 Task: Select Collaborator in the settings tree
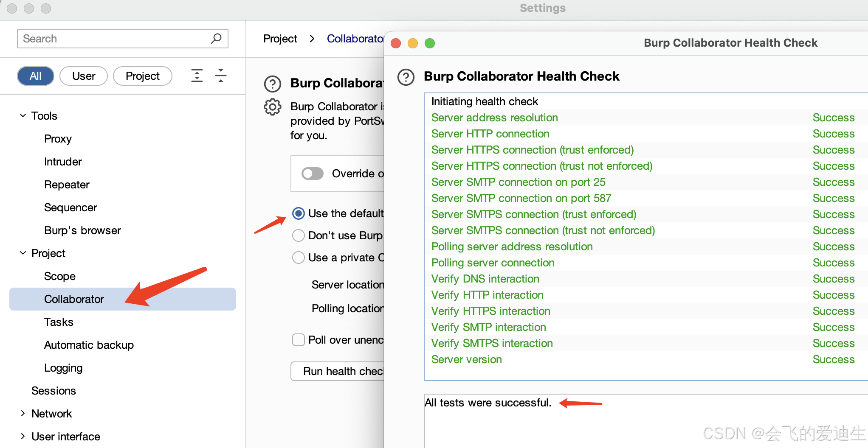123,299
